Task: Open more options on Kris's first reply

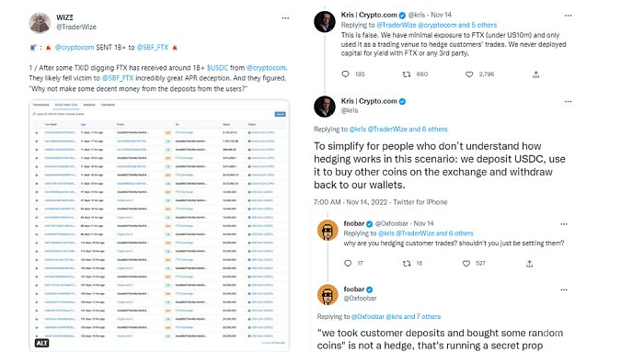Action: pyautogui.click(x=568, y=16)
